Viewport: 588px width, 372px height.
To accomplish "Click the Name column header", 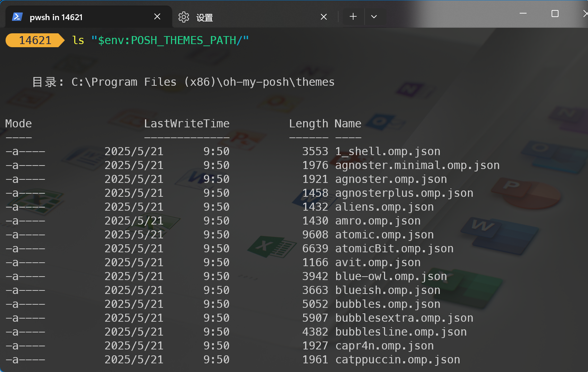I will pyautogui.click(x=348, y=124).
